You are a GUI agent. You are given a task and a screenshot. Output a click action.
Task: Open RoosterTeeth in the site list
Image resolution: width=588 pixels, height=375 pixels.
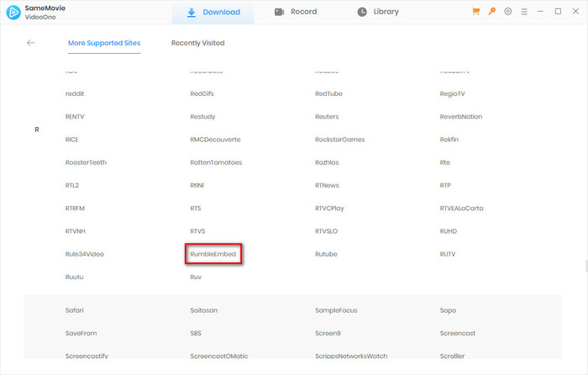click(86, 162)
